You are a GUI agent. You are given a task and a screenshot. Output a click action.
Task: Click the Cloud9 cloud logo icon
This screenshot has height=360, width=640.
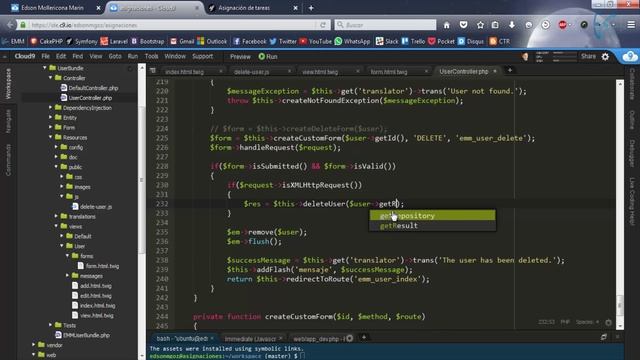pyautogui.click(x=630, y=56)
